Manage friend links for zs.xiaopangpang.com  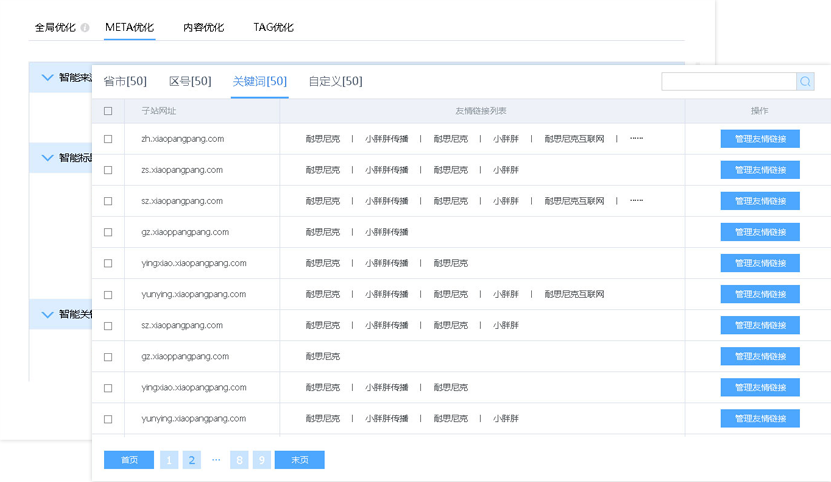coord(760,170)
